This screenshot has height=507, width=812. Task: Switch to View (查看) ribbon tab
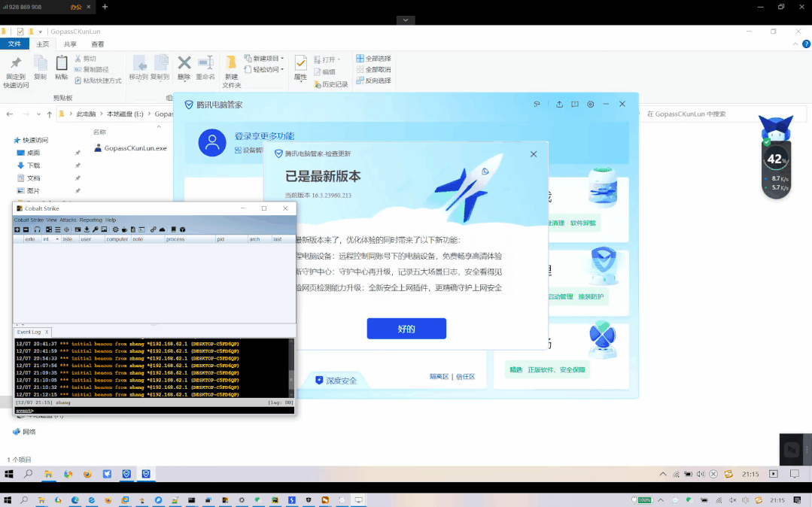click(x=97, y=44)
